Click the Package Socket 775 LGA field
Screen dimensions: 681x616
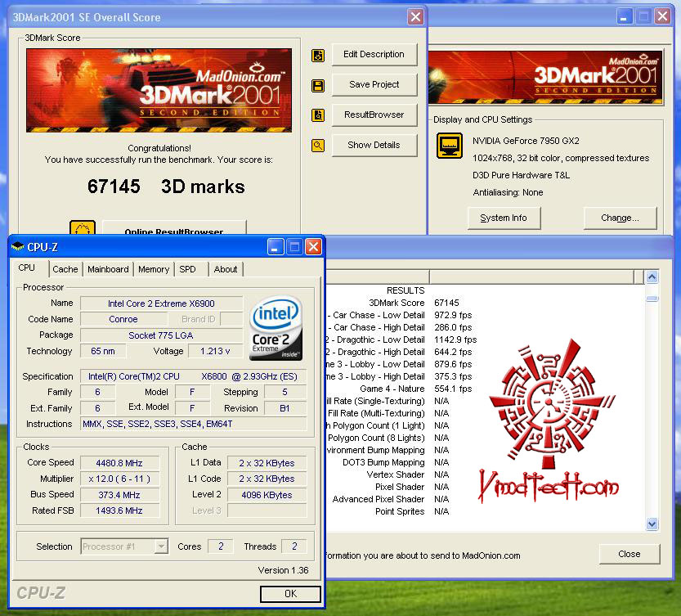[x=161, y=335]
